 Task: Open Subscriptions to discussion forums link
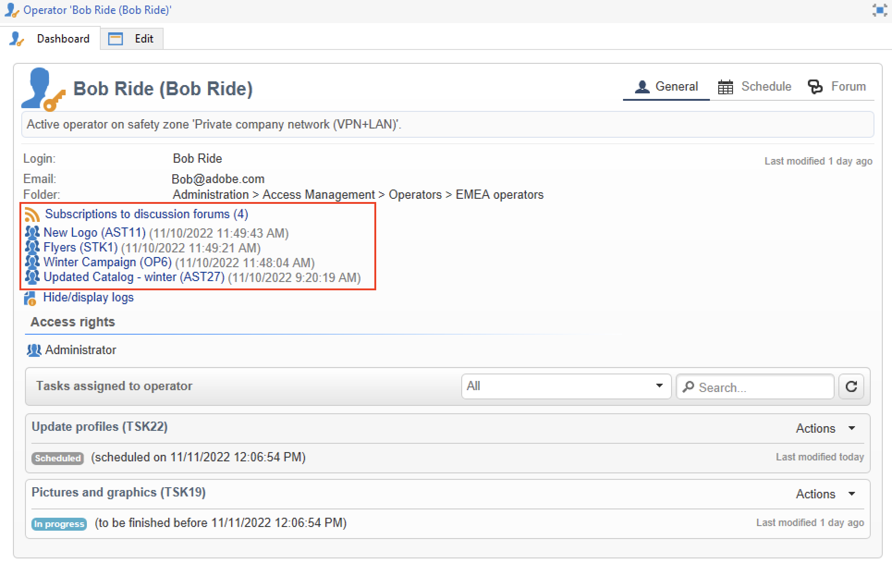(146, 214)
